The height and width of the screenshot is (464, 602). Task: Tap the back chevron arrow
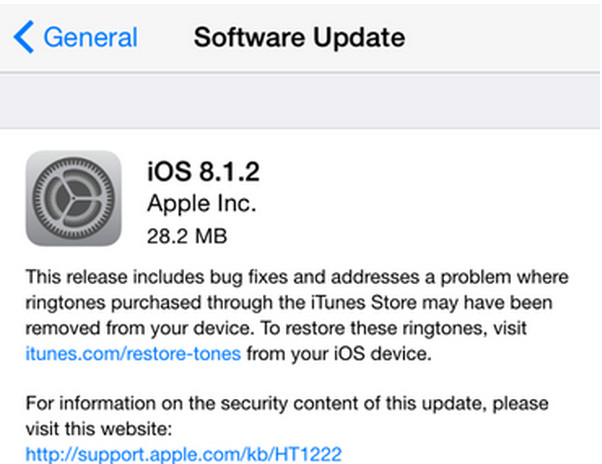coord(24,39)
